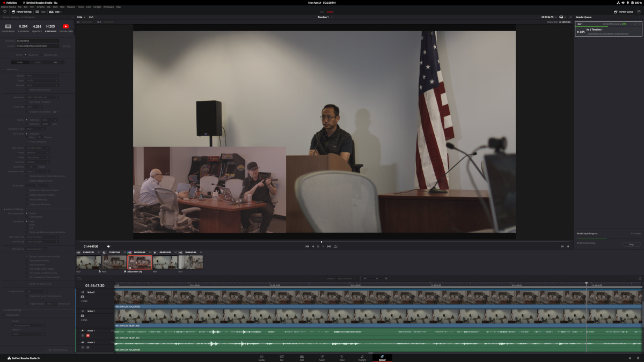Toggle the Export Video checkbox
Screen dimensions: 644x362
tap(3, 69)
